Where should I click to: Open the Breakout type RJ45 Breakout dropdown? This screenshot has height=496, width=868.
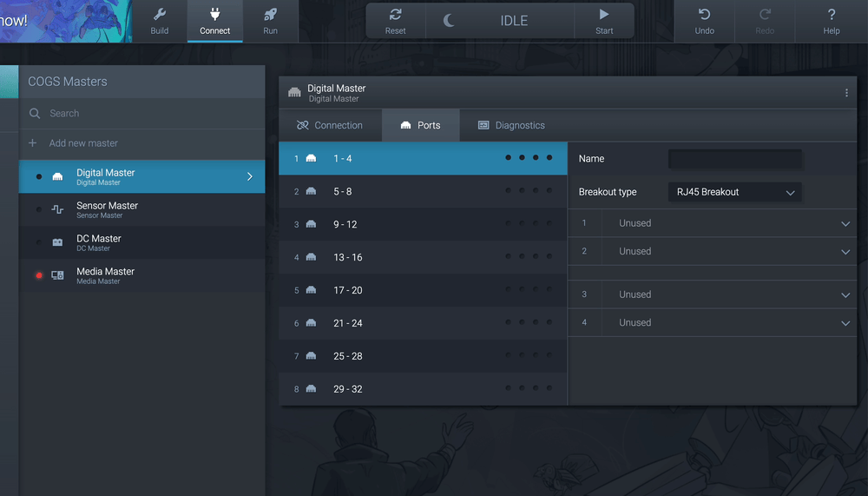[x=734, y=192]
